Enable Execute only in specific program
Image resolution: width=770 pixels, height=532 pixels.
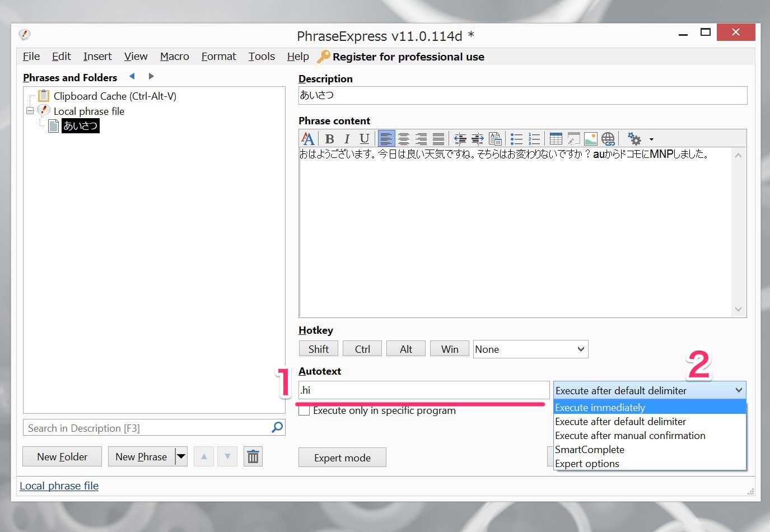[x=304, y=410]
